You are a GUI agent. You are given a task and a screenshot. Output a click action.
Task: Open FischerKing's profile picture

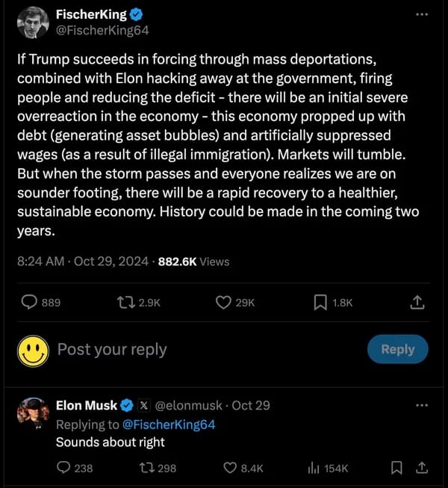coord(31,23)
